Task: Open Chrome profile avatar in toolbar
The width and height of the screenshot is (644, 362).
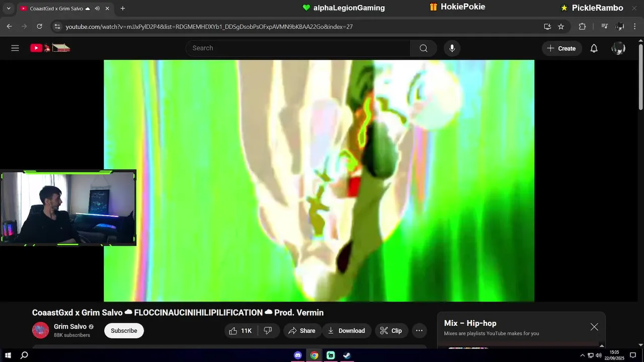Action: 620,27
